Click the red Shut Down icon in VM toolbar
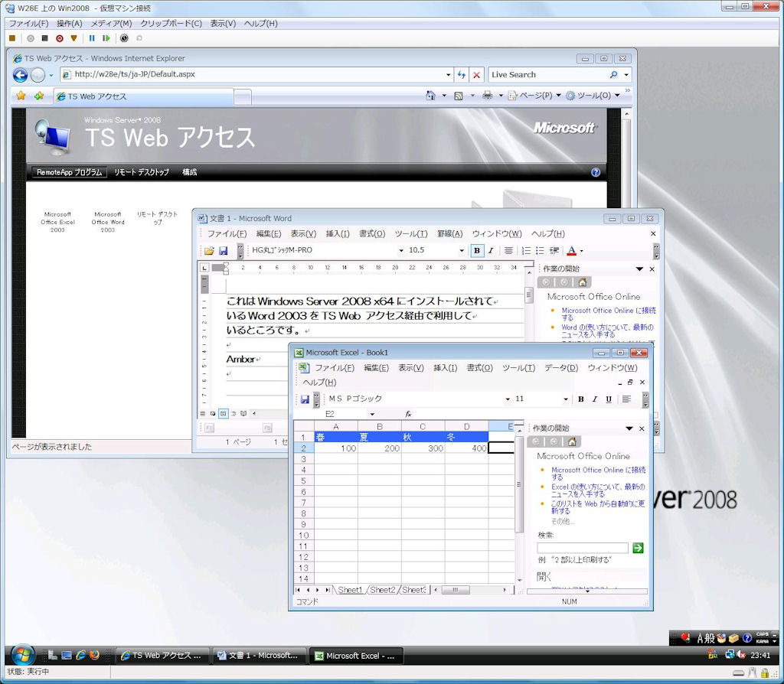 click(60, 38)
